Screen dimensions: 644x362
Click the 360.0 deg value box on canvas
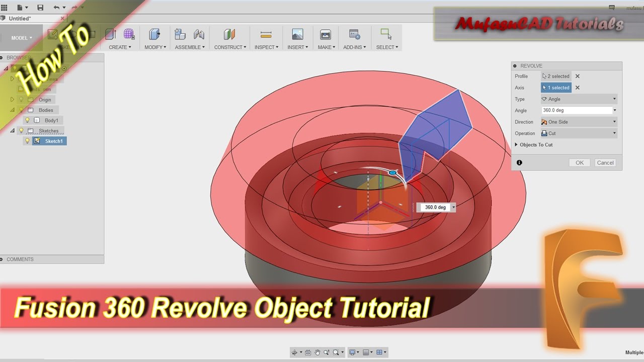(x=435, y=207)
